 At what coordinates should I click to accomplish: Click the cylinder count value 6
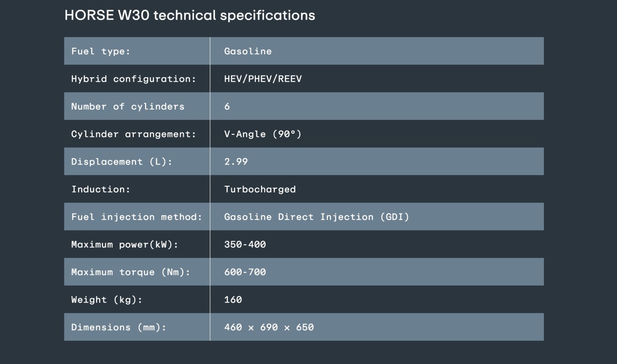[x=227, y=106]
